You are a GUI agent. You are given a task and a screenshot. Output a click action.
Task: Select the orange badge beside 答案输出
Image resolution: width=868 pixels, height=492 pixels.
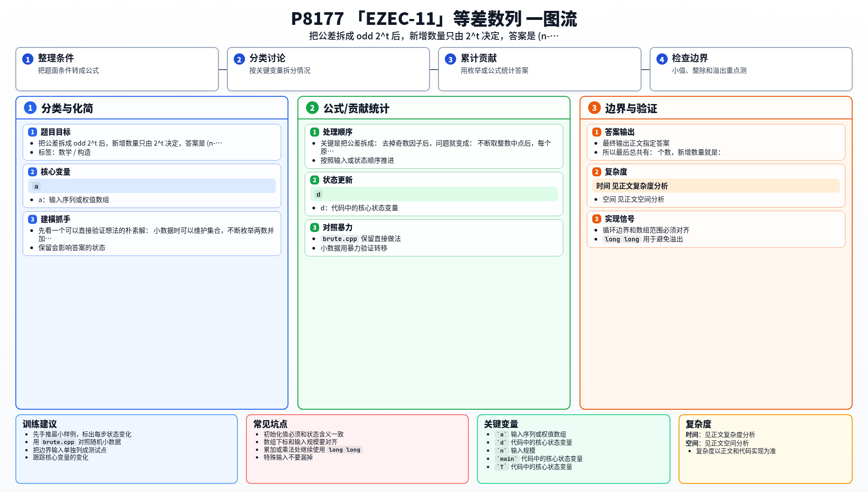[597, 132]
